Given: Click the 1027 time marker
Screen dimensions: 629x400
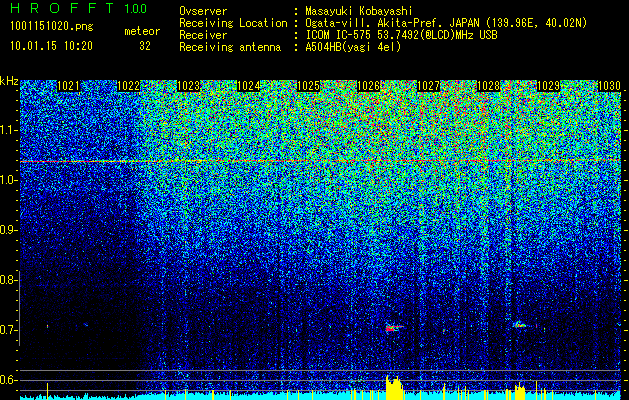Looking at the screenshot, I should [x=428, y=86].
